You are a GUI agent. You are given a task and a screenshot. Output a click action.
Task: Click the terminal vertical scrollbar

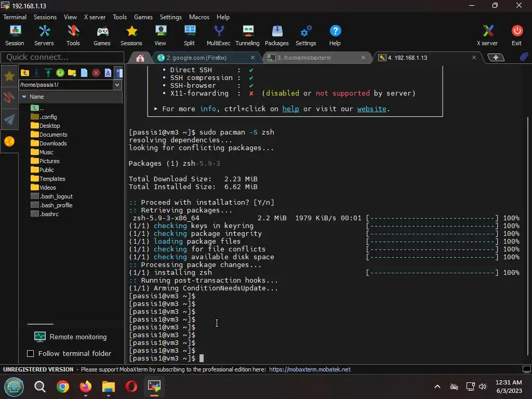pyautogui.click(x=528, y=237)
